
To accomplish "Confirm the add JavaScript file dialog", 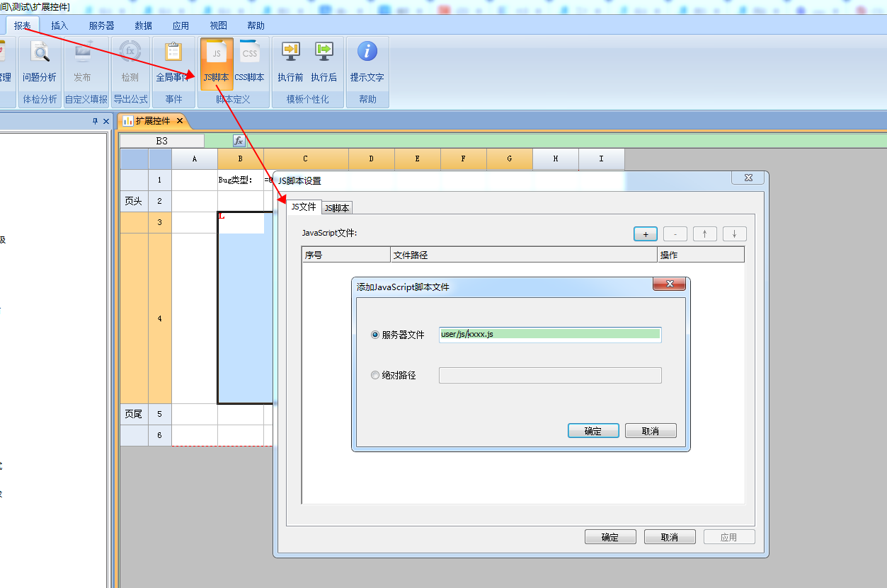I will (593, 431).
